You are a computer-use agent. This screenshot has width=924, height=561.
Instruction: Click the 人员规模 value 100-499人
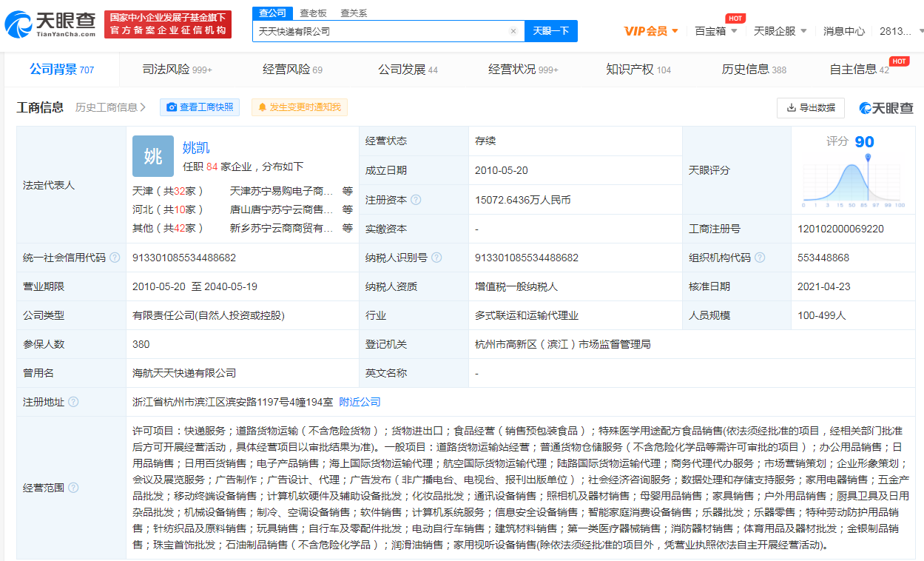(821, 315)
